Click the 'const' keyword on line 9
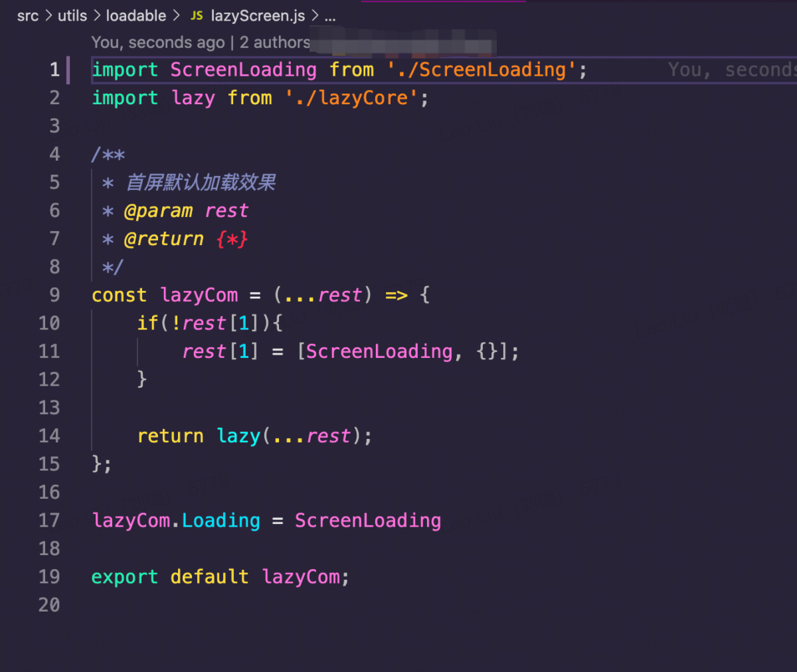Screen dimensions: 797x672 (x=119, y=295)
